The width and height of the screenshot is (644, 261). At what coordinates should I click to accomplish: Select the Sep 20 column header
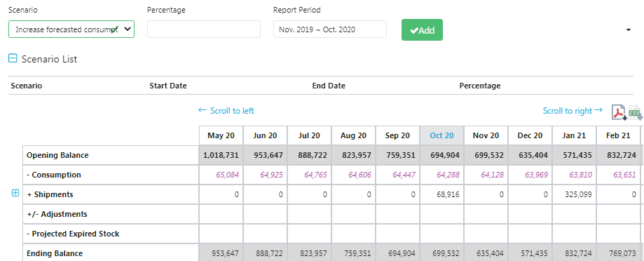[397, 135]
